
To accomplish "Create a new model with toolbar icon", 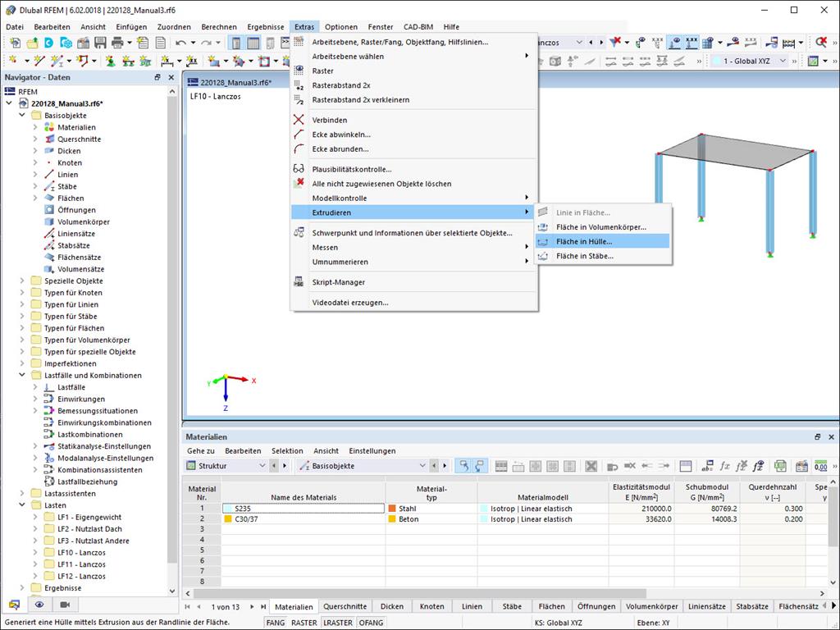I will [x=15, y=43].
